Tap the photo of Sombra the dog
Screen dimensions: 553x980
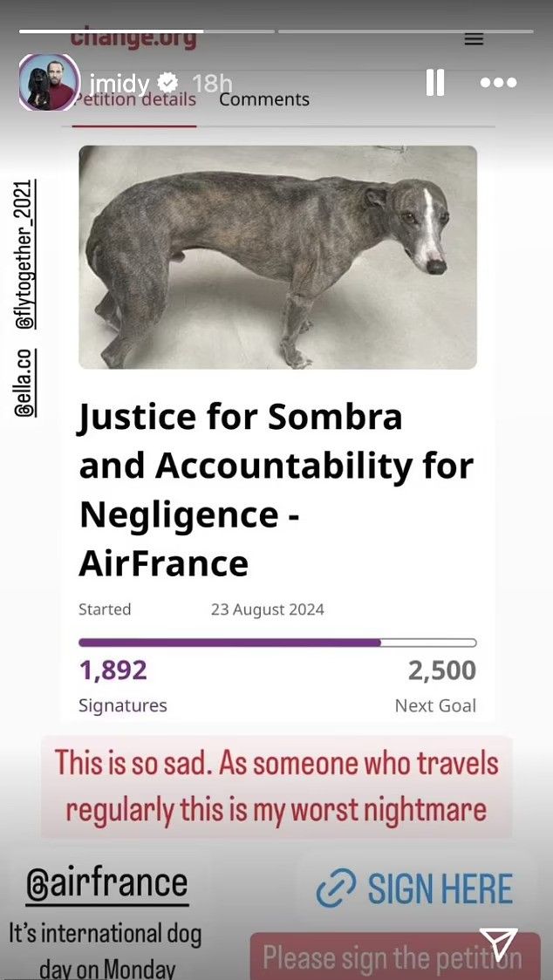click(277, 256)
